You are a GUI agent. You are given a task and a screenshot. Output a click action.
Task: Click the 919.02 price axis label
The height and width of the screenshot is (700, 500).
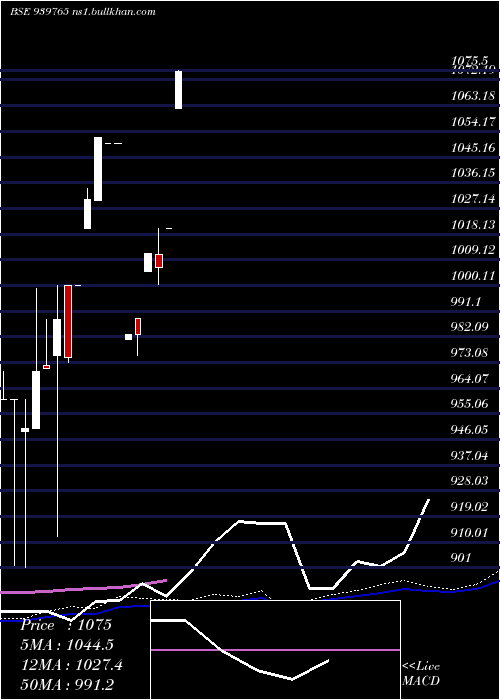click(x=469, y=506)
